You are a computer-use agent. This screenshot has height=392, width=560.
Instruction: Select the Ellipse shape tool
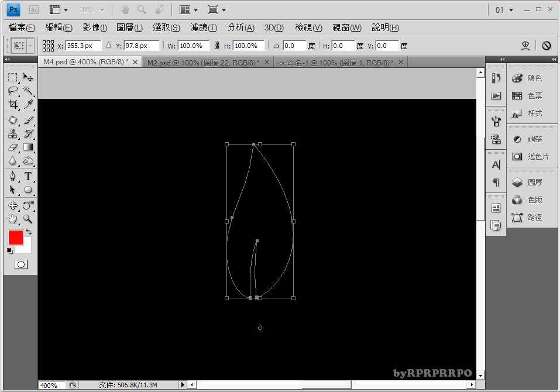pyautogui.click(x=28, y=190)
